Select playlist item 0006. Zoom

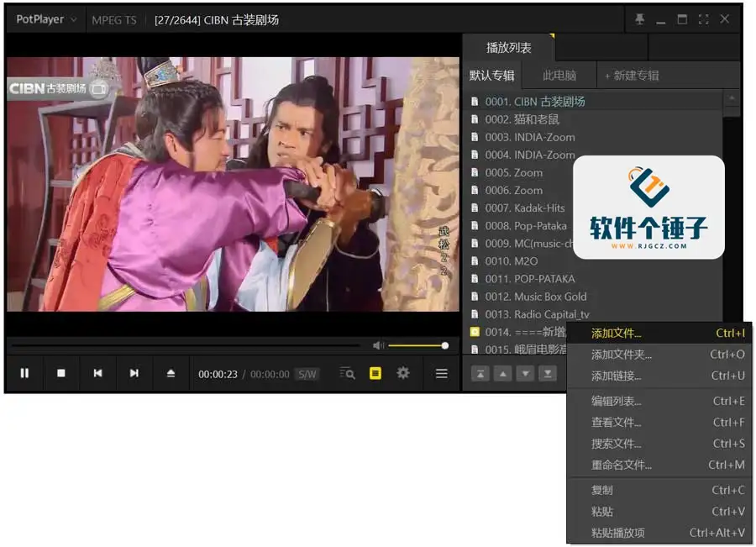(x=519, y=190)
